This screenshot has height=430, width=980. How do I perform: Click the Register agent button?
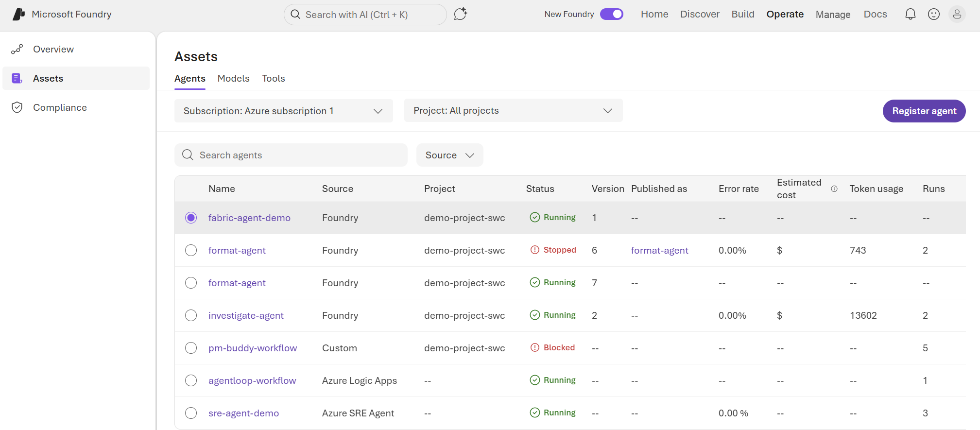pos(924,111)
